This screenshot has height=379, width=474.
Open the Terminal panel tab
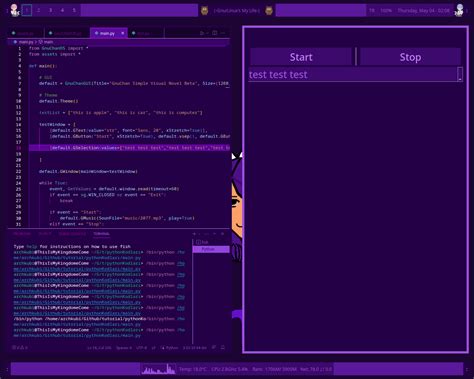[101, 234]
